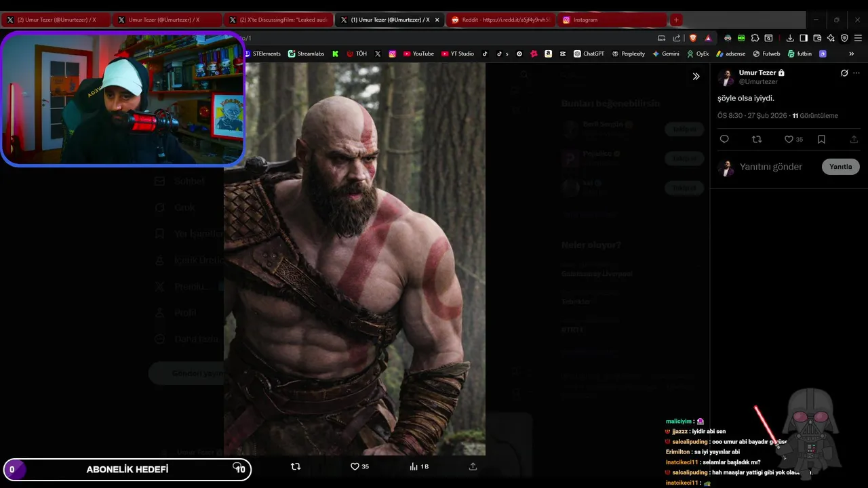Click chat message 'iyidir abi sen'

pos(709,432)
